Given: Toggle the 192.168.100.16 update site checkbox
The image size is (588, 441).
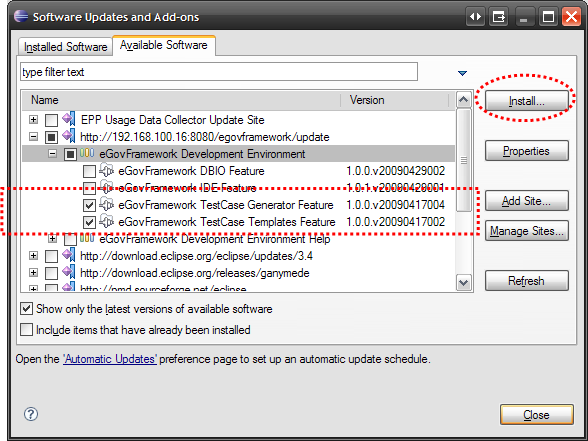Looking at the screenshot, I should click(x=51, y=137).
